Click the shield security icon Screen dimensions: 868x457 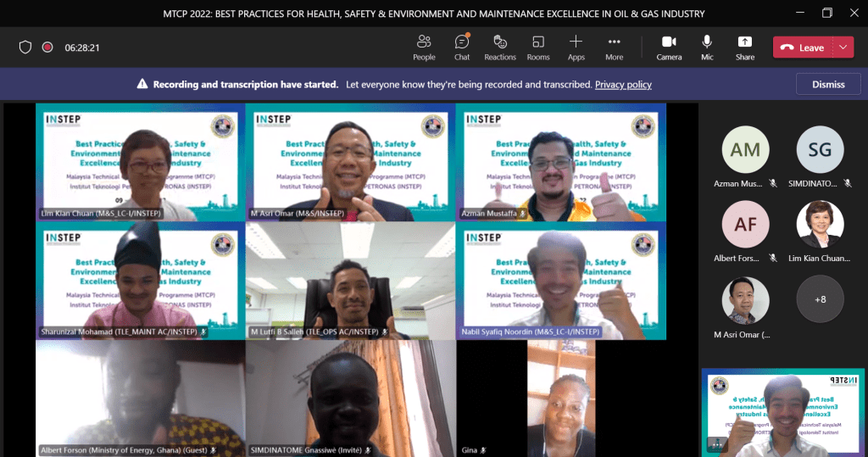click(25, 47)
